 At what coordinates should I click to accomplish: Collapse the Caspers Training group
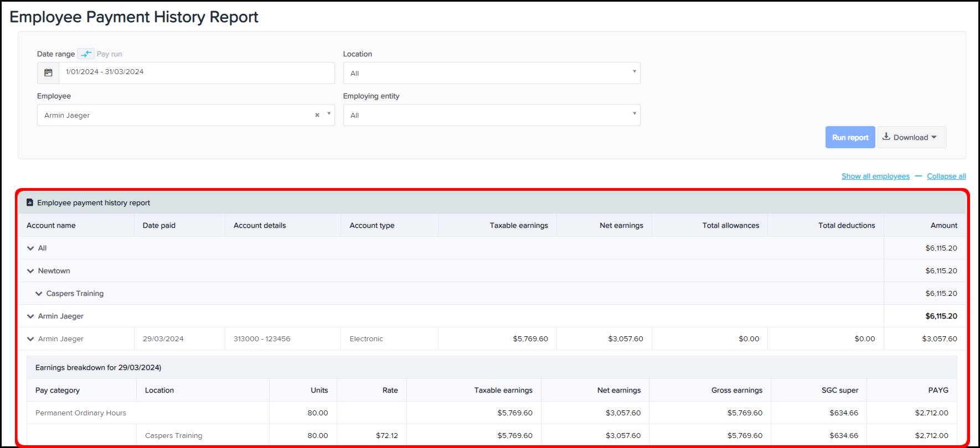39,294
